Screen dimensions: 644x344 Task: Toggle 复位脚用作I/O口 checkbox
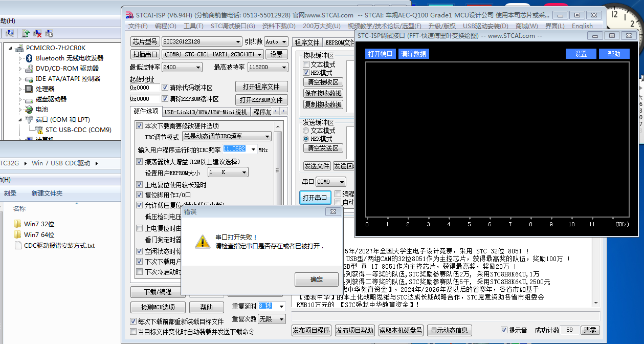140,195
